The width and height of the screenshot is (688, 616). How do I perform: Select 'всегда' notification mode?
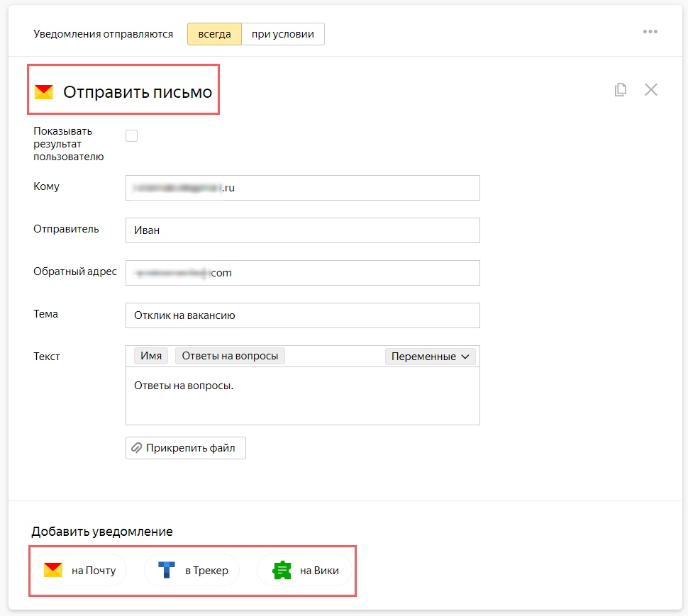click(x=214, y=34)
